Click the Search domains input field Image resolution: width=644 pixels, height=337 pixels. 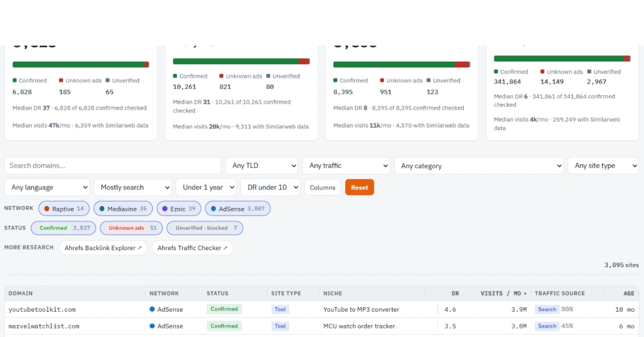(x=113, y=166)
